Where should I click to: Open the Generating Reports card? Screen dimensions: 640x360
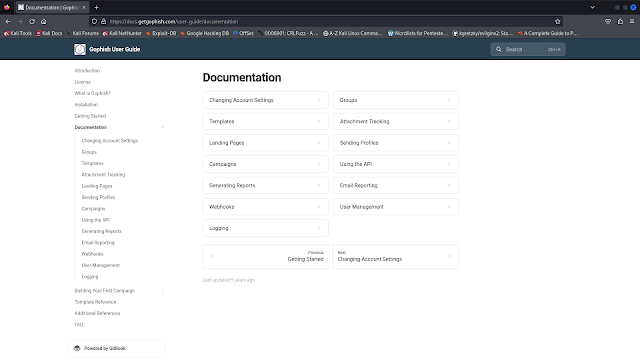[265, 185]
